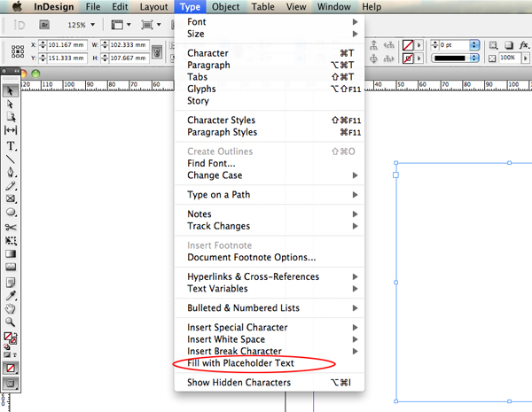Expand the Font submenu
532x412 pixels.
[x=270, y=21]
